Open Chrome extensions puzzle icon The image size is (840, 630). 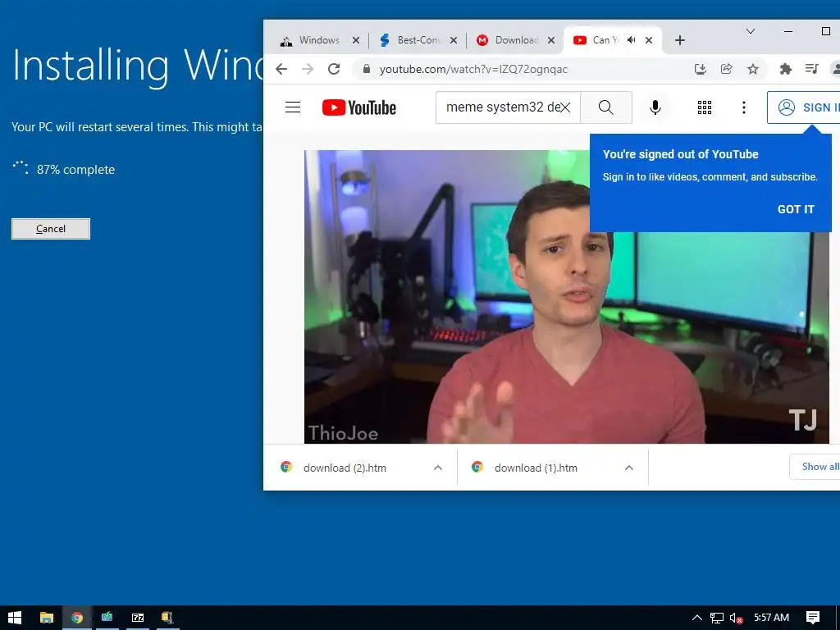click(x=785, y=69)
